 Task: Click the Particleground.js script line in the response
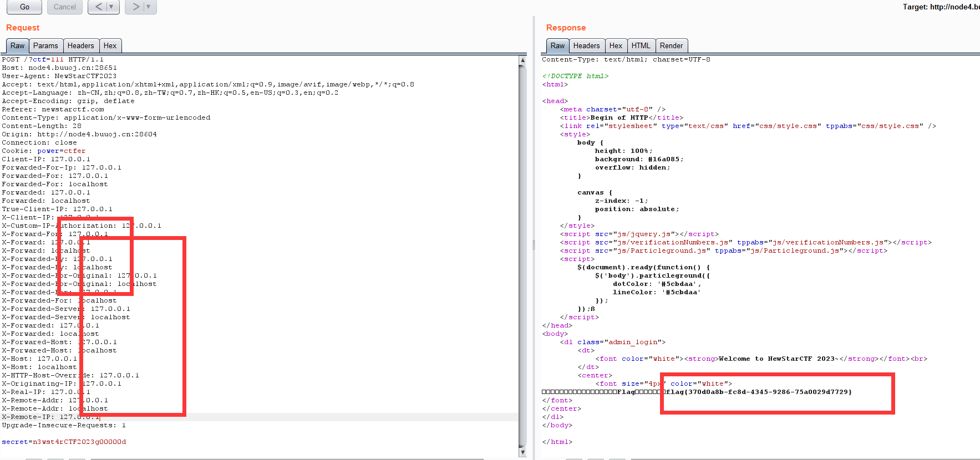(724, 251)
